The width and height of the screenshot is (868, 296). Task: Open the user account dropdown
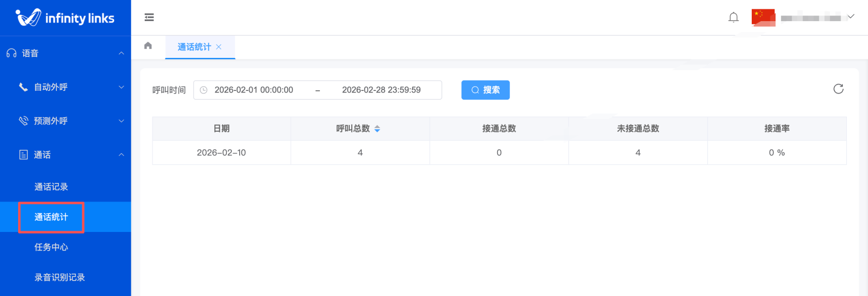click(x=816, y=18)
